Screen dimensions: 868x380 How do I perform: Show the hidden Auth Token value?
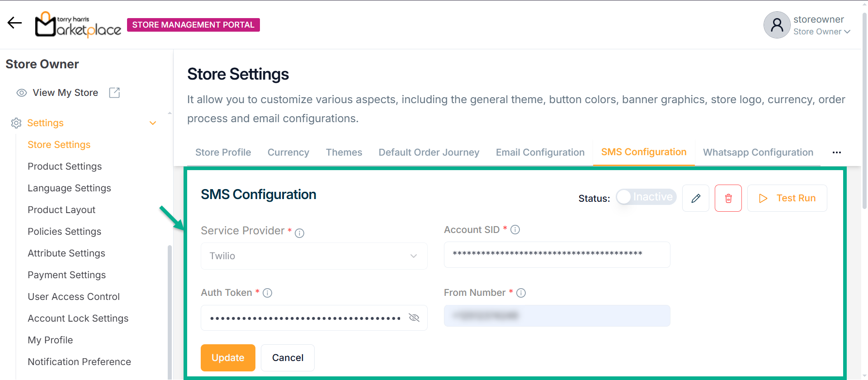414,318
